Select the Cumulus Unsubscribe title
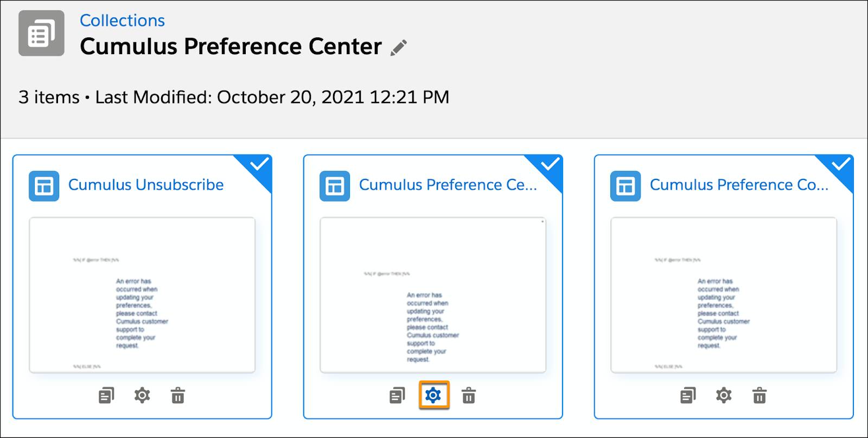 click(145, 185)
